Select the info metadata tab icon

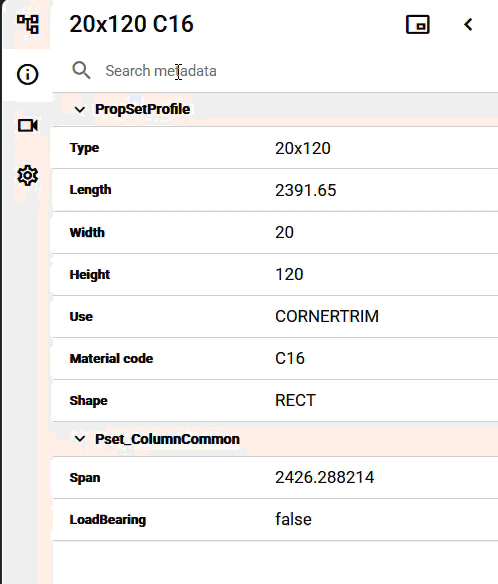click(28, 74)
